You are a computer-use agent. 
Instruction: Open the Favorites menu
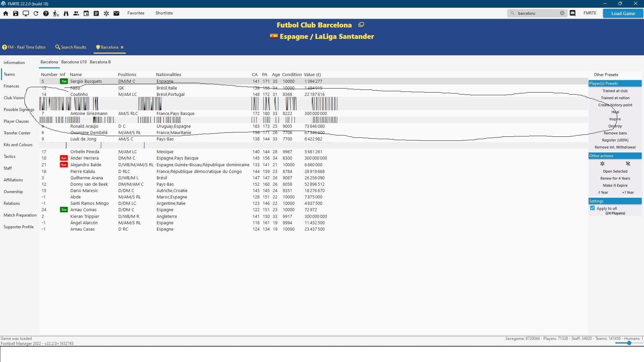[136, 13]
